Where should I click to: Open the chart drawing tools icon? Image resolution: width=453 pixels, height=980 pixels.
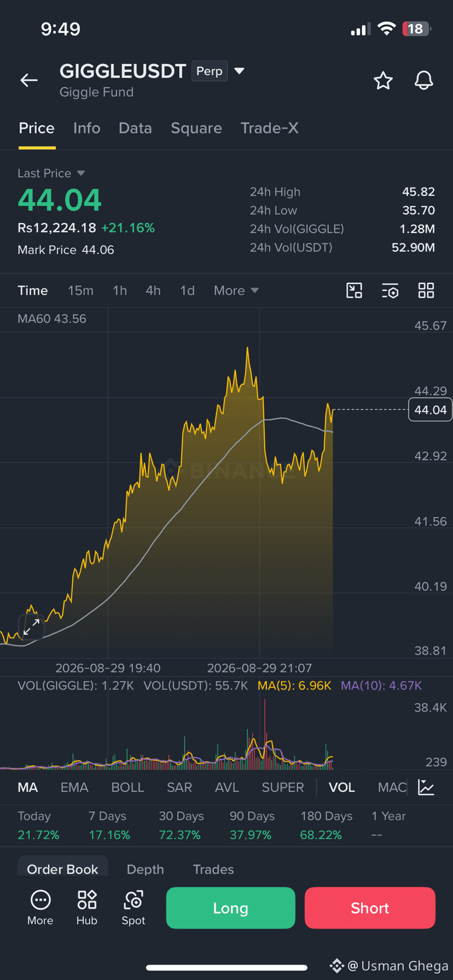coord(355,290)
